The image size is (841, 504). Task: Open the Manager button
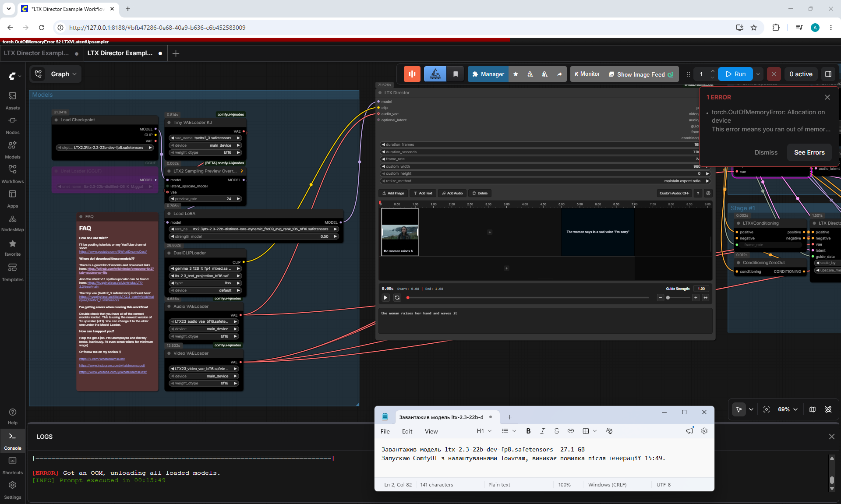point(488,74)
